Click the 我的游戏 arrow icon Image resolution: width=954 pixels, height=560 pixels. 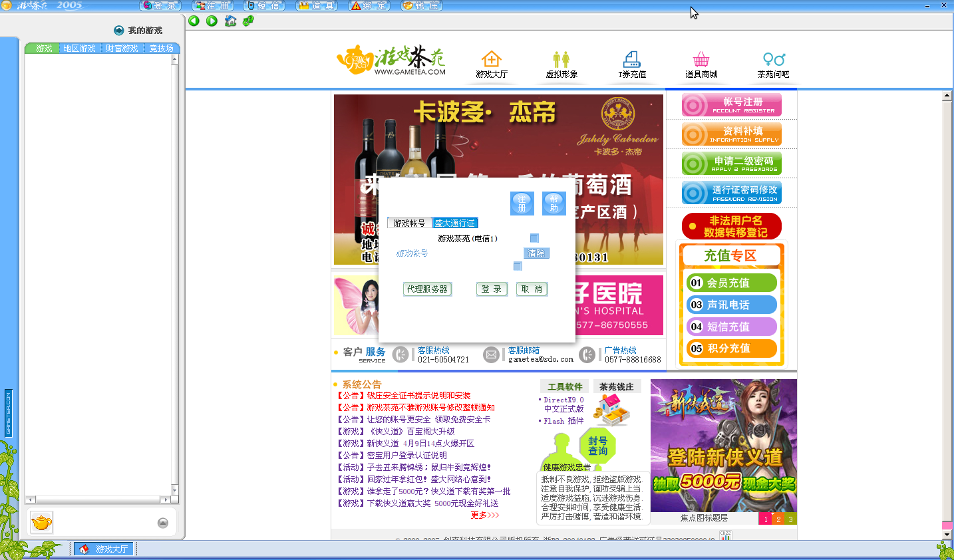(119, 31)
